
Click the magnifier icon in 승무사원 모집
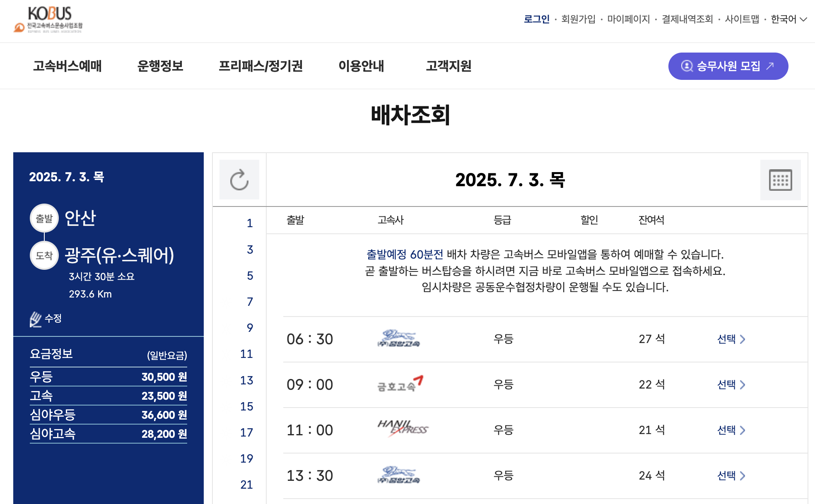coord(687,66)
